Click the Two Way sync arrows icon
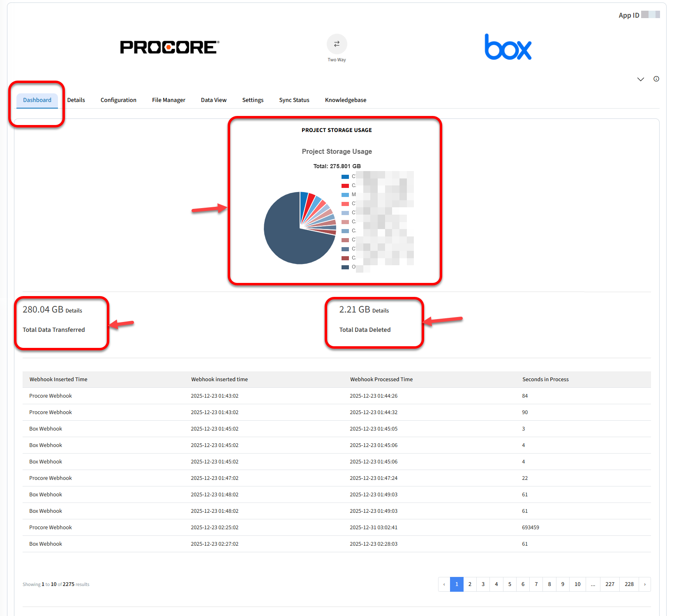The image size is (674, 616). 337,44
